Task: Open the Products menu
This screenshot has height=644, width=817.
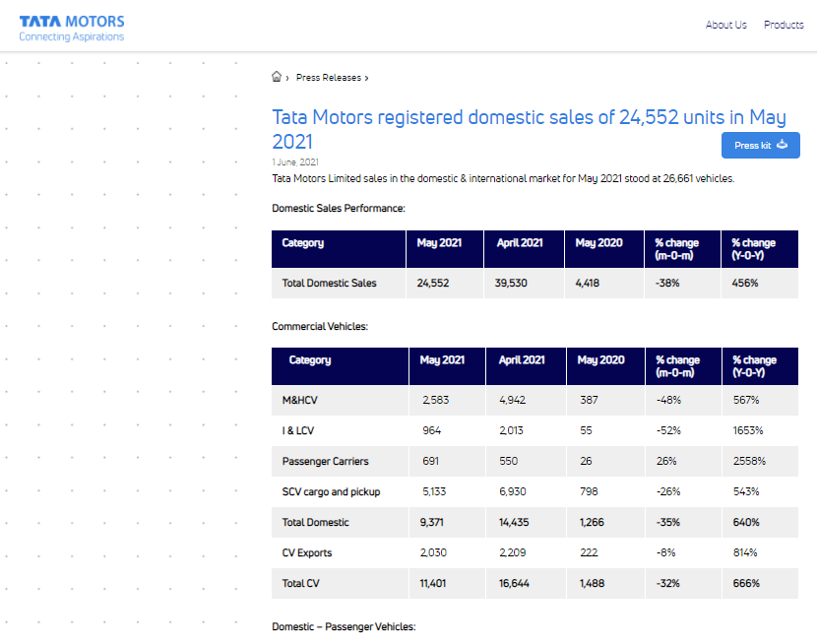Action: pos(784,26)
